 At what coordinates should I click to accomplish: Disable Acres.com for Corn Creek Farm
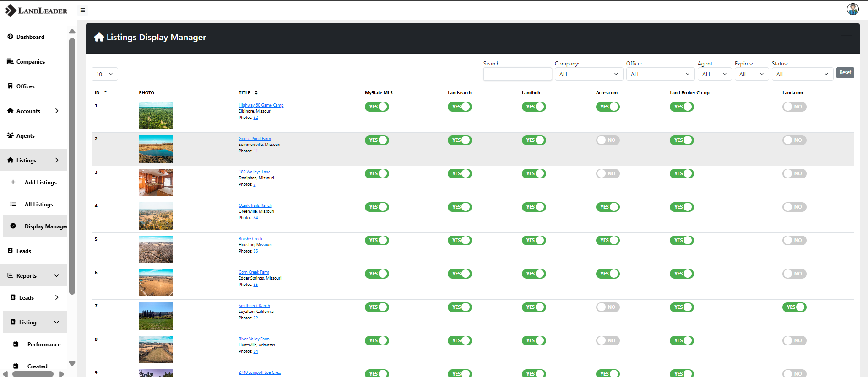tap(608, 274)
